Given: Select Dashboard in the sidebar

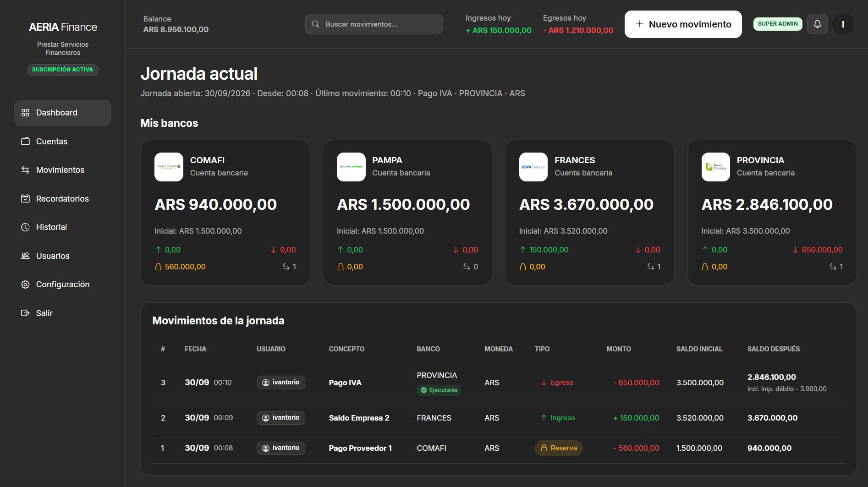Looking at the screenshot, I should tap(63, 113).
